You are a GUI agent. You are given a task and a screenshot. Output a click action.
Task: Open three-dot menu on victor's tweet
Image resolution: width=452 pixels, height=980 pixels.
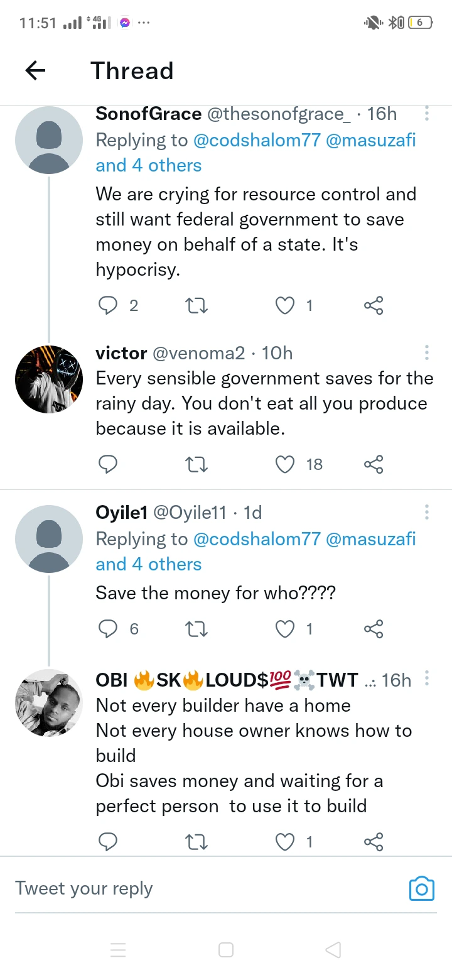point(427,352)
